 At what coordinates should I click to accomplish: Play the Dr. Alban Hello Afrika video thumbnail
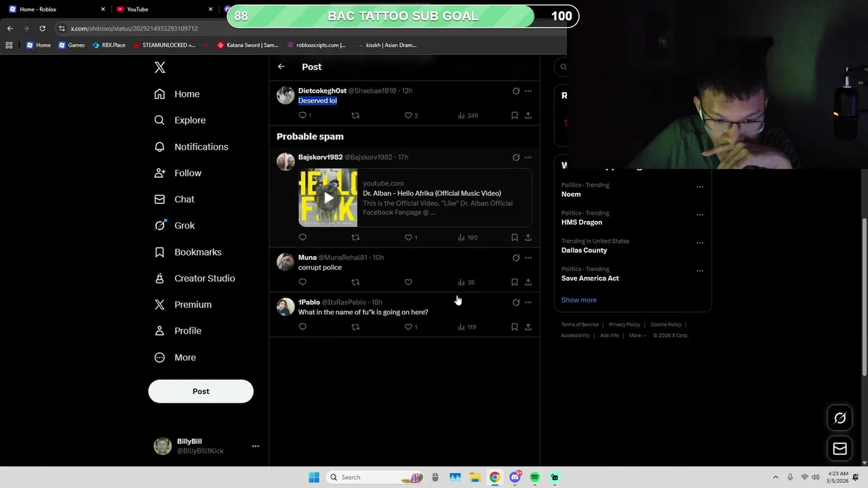pos(328,198)
